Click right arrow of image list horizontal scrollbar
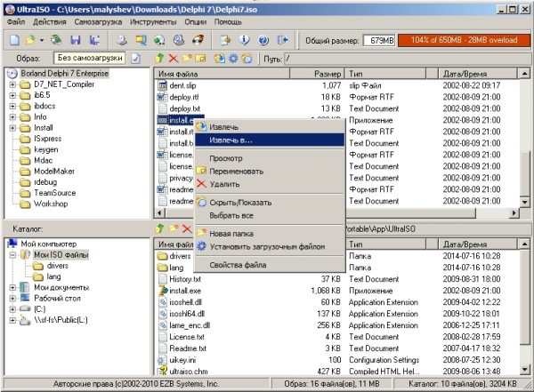Viewport: 534px width, 392px height. [x=514, y=213]
